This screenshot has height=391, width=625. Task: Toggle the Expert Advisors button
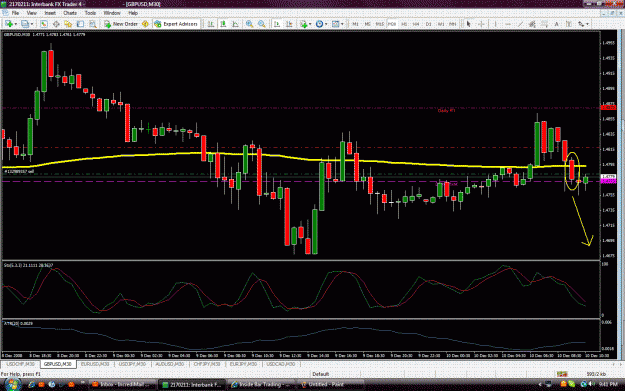[x=176, y=24]
